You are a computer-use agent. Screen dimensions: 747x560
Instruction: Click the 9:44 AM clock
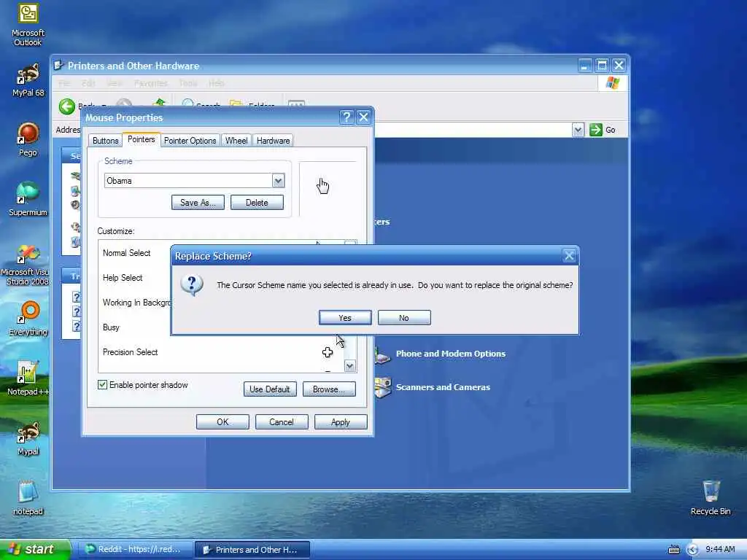pos(720,549)
